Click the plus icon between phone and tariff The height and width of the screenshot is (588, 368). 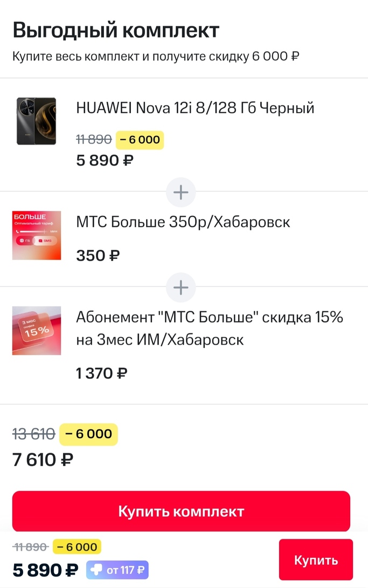pos(181,193)
